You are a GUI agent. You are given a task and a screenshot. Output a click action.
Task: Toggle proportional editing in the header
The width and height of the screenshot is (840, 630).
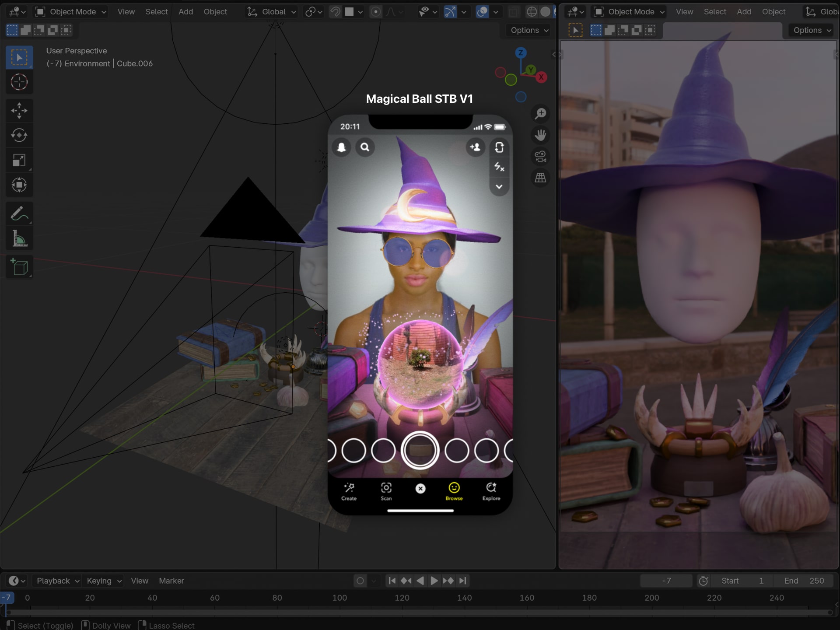375,12
